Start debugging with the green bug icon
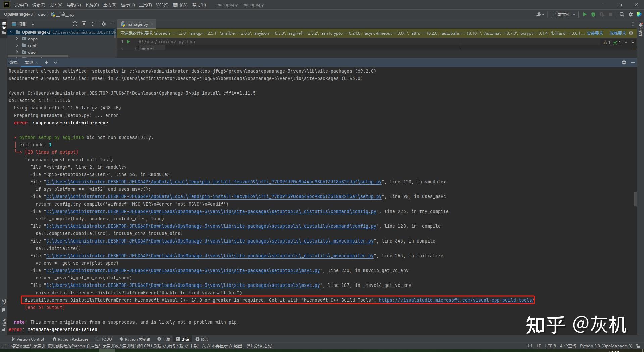 click(x=593, y=14)
